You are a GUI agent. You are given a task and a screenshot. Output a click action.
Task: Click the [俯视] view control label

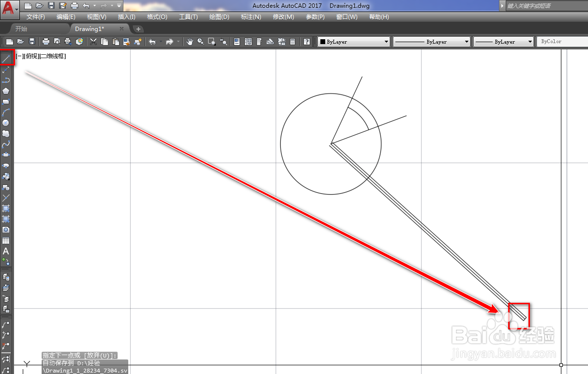click(31, 56)
